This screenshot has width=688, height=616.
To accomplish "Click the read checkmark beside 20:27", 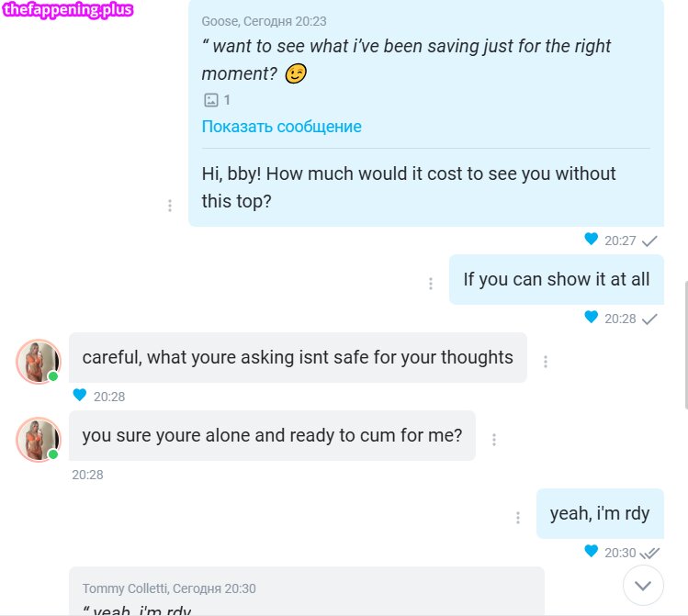I will (x=649, y=241).
